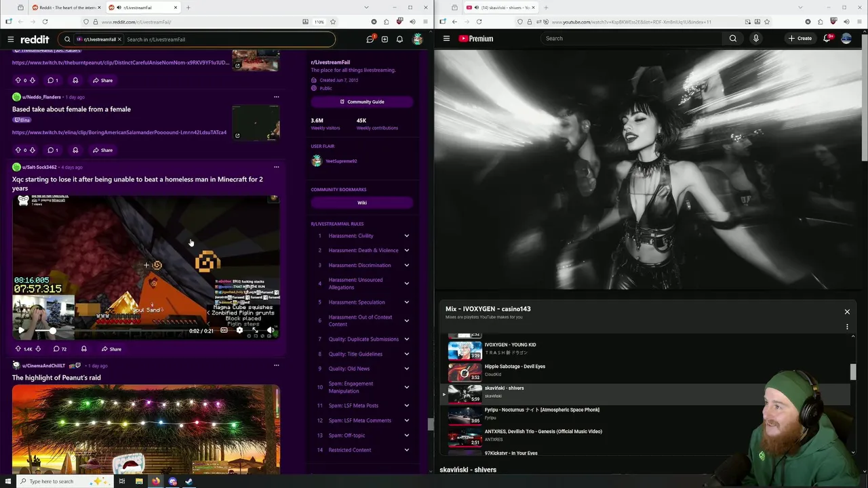Expand Restricted Content rule
The image size is (868, 488).
tap(407, 450)
